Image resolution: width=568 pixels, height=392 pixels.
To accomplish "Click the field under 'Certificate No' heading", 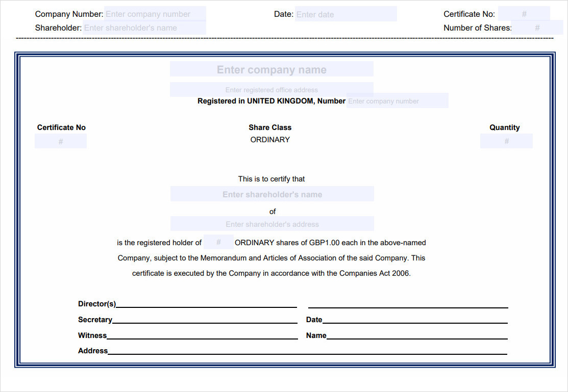I will 61,141.
